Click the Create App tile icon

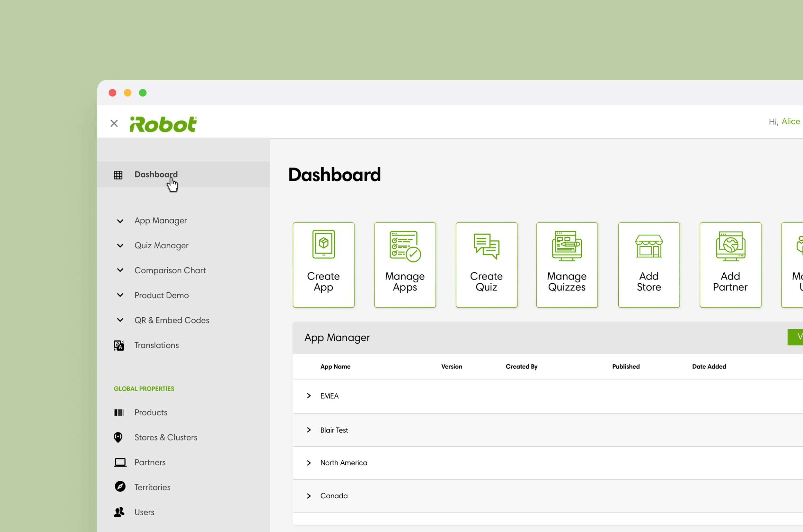pos(323,244)
